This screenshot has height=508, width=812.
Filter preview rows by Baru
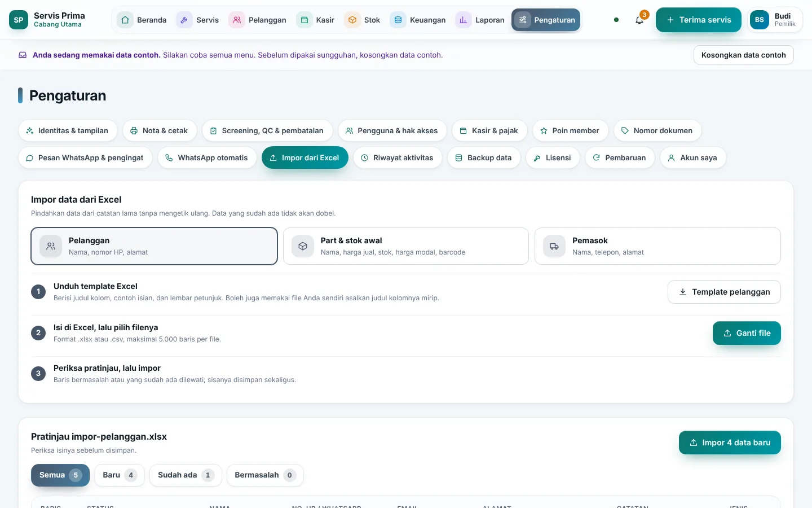click(120, 475)
